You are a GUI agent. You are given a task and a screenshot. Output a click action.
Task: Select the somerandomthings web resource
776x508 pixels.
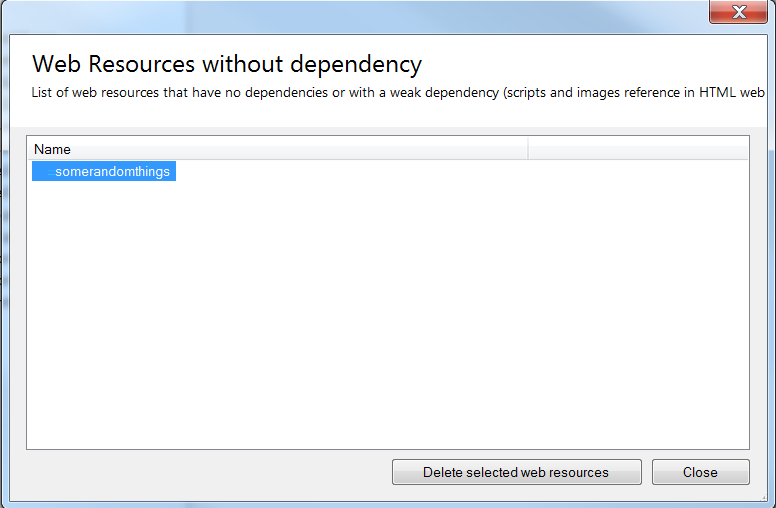[x=112, y=172]
